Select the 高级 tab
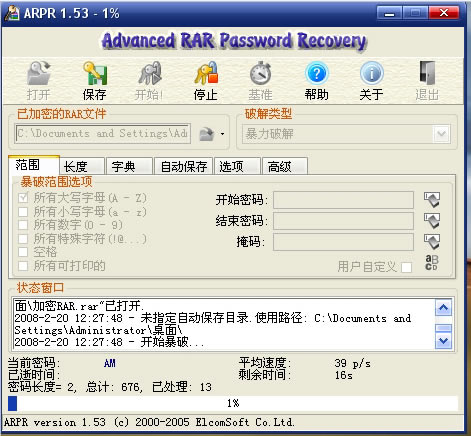 [285, 166]
